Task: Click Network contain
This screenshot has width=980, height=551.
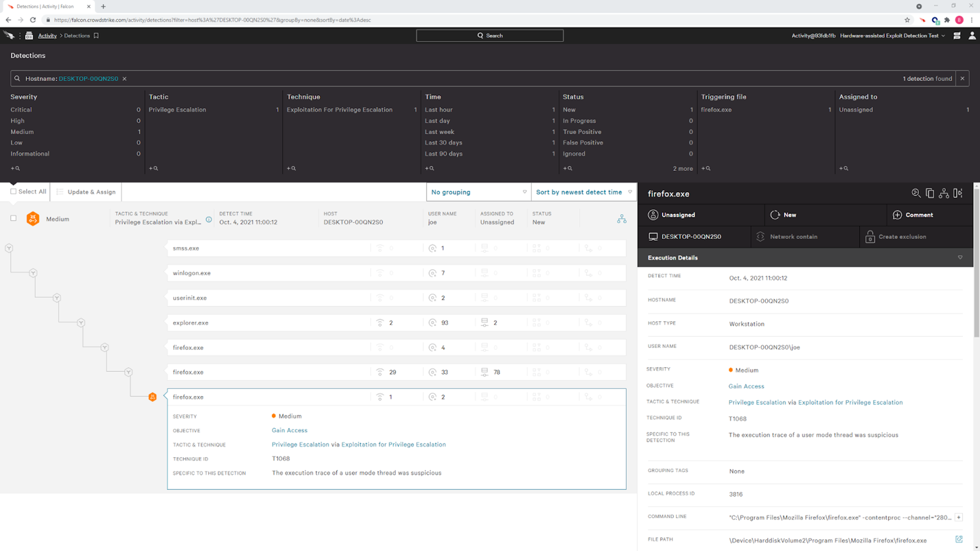Action: [x=806, y=237]
